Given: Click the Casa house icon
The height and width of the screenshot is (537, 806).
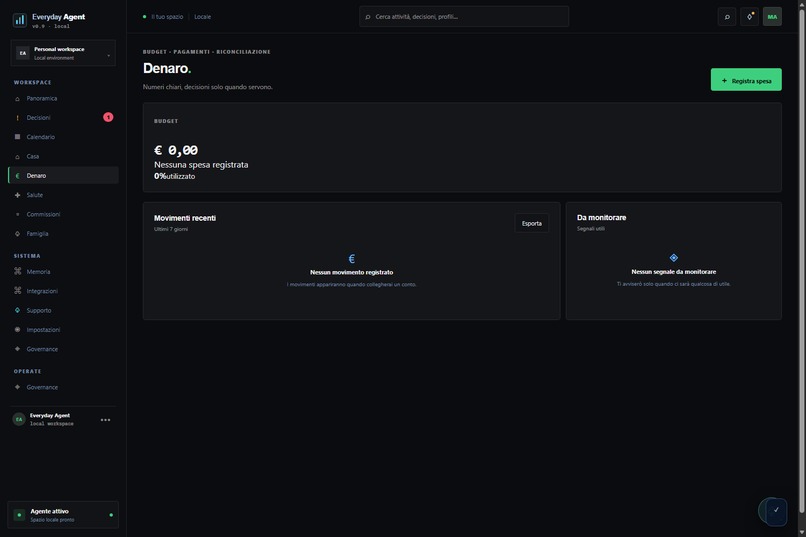Looking at the screenshot, I should coord(17,156).
